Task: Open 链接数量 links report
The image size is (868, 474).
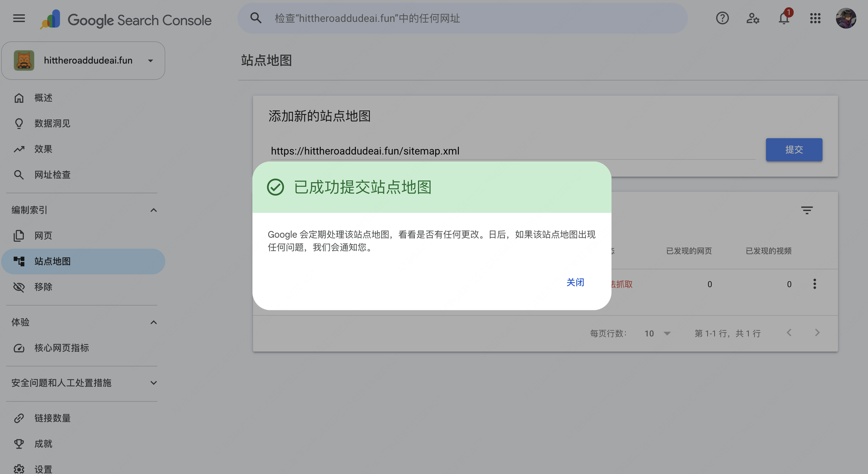Action: click(x=82, y=418)
